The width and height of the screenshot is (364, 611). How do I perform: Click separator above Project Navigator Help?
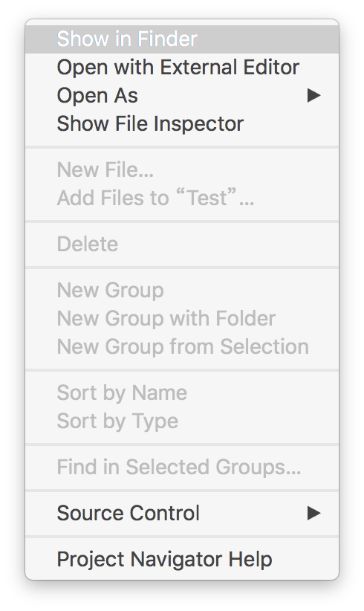[x=182, y=537]
